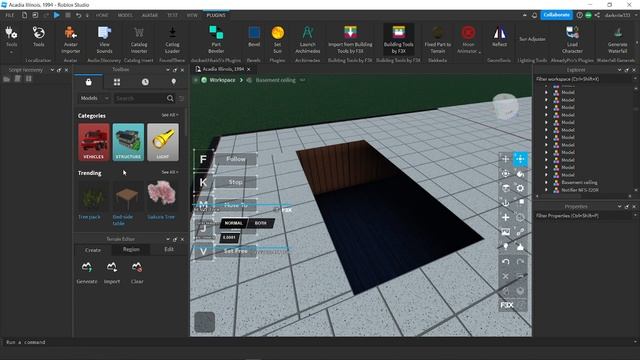Click the F3X delete X button

click(x=505, y=276)
